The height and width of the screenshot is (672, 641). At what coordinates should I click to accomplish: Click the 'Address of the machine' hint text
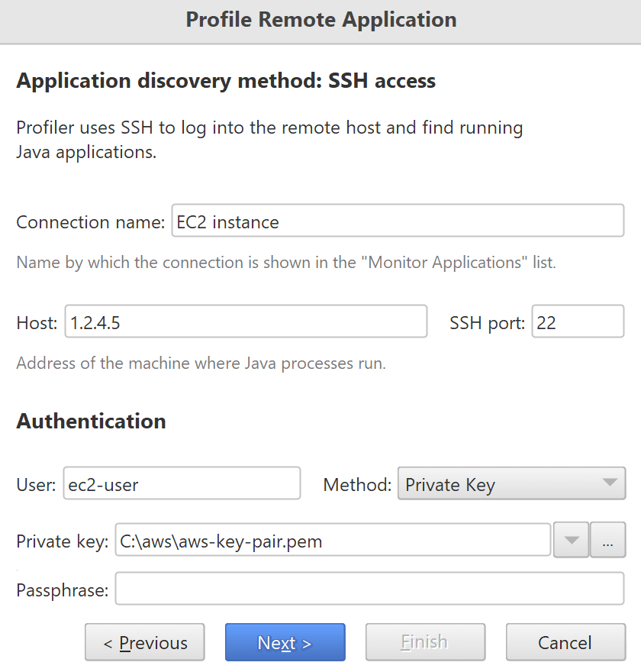[x=201, y=363]
